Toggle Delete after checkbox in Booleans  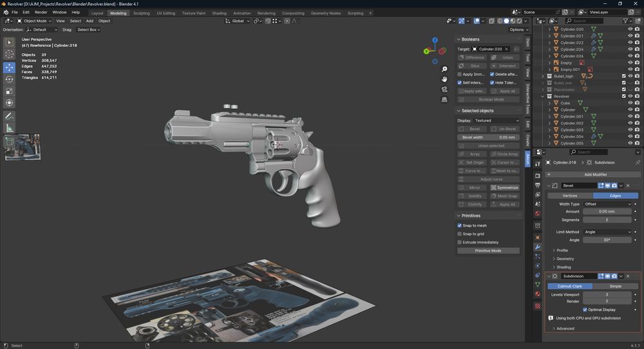click(x=492, y=74)
